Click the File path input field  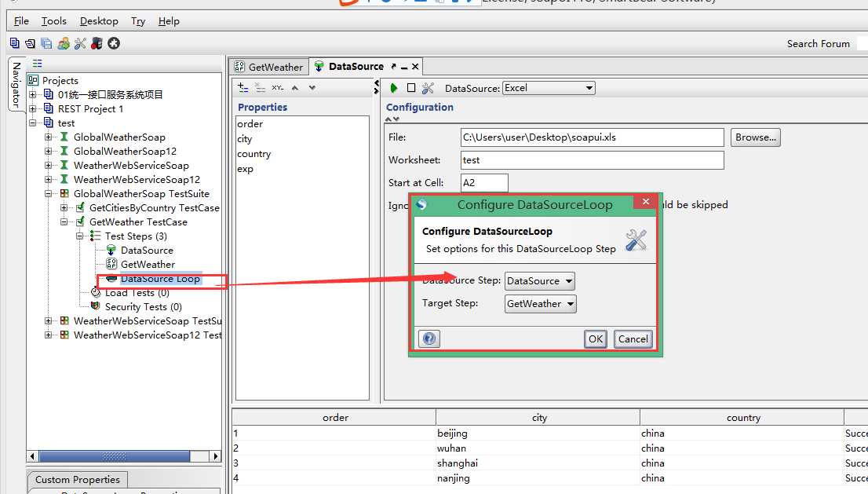593,137
